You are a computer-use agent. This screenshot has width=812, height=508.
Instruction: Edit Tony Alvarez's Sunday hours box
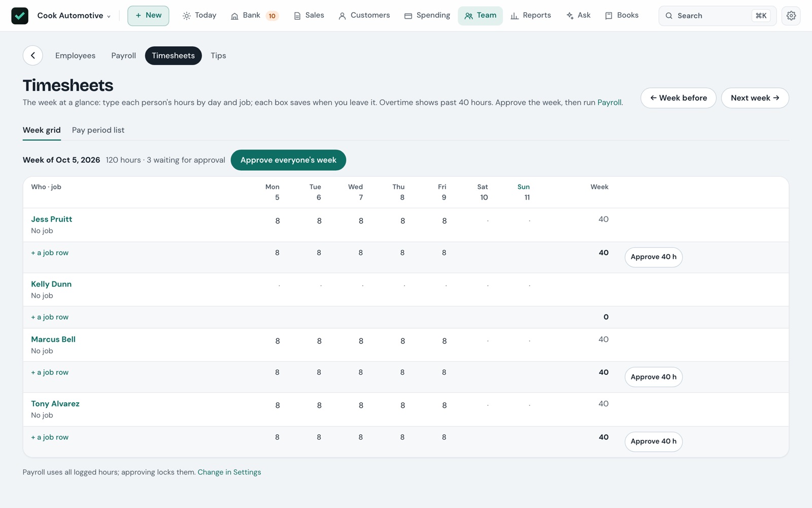tap(517, 405)
